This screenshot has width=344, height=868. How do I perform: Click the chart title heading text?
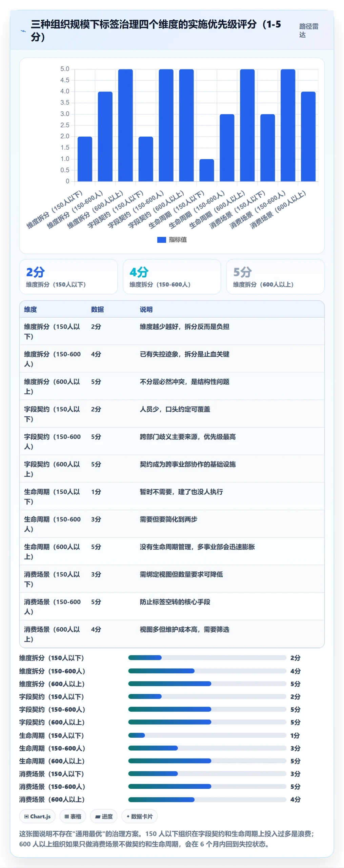(x=156, y=31)
